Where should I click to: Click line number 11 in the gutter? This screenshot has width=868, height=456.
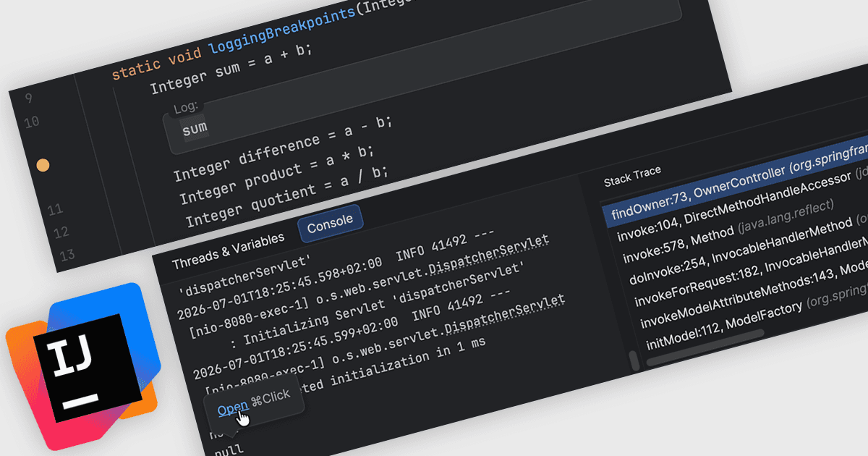pyautogui.click(x=55, y=210)
